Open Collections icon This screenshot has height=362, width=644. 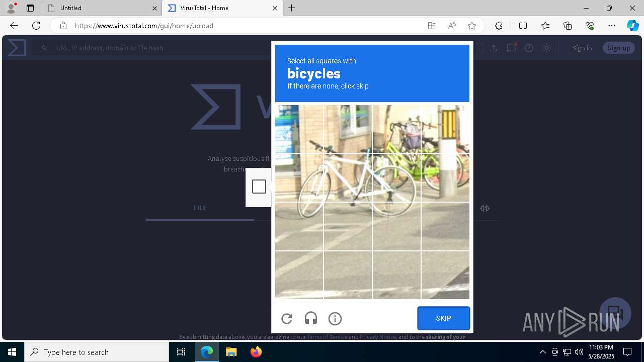568,26
